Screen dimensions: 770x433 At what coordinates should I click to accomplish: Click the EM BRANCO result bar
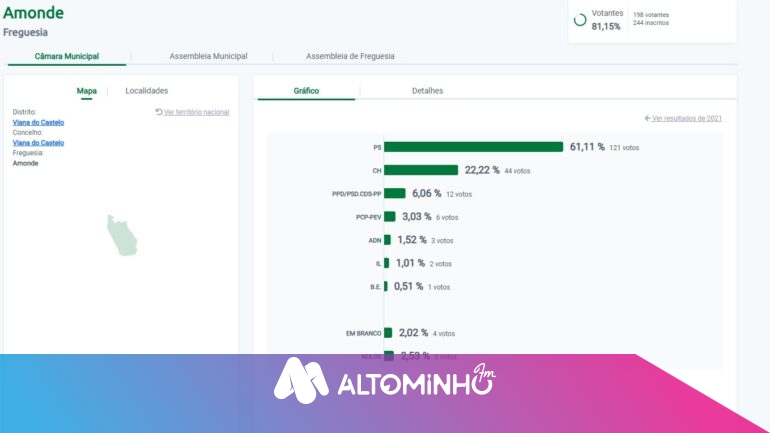coord(388,333)
